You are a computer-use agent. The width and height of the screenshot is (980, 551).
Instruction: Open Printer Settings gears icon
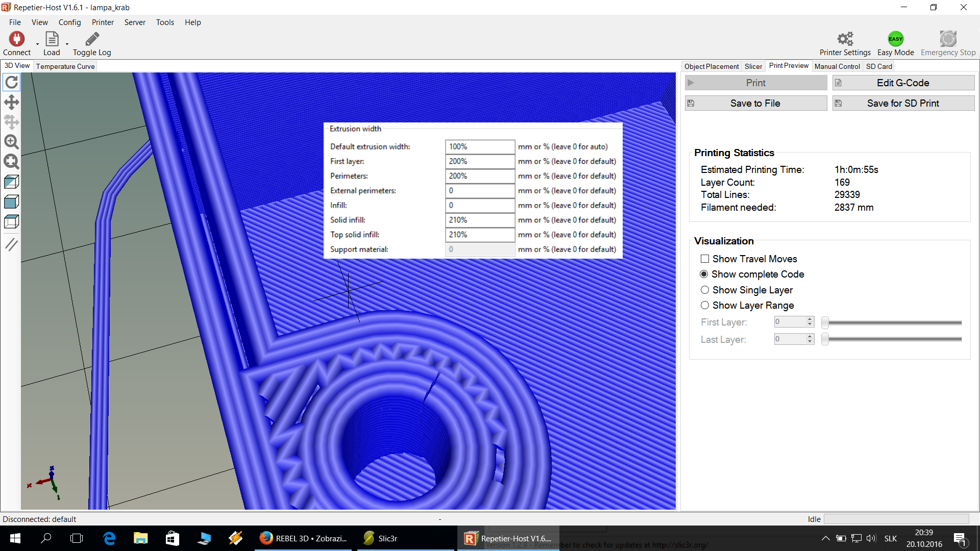pyautogui.click(x=845, y=39)
